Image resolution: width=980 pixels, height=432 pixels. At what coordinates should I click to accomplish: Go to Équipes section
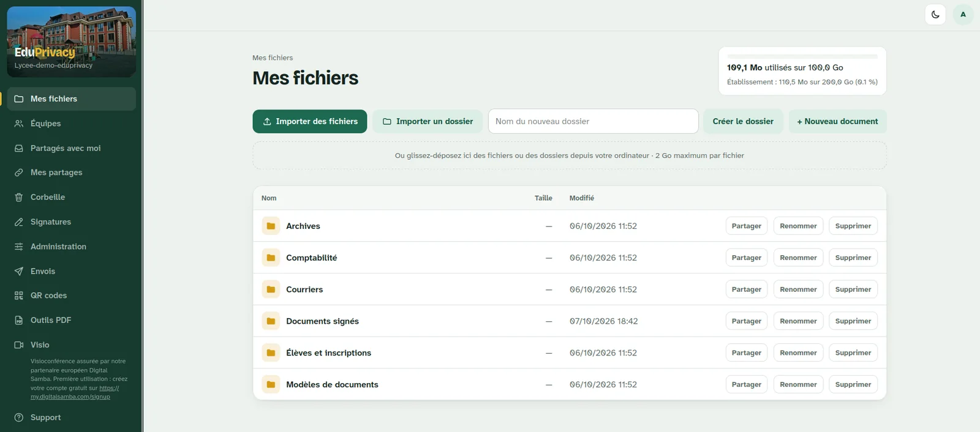click(x=71, y=124)
